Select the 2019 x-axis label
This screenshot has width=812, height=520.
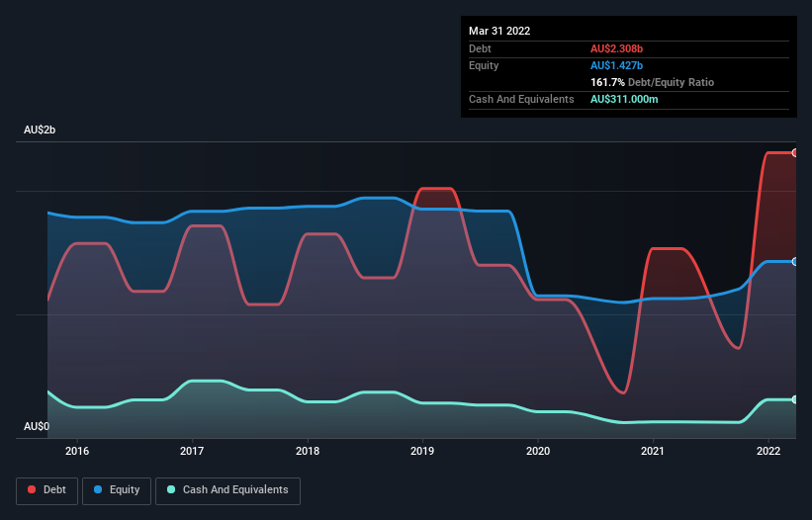(422, 451)
